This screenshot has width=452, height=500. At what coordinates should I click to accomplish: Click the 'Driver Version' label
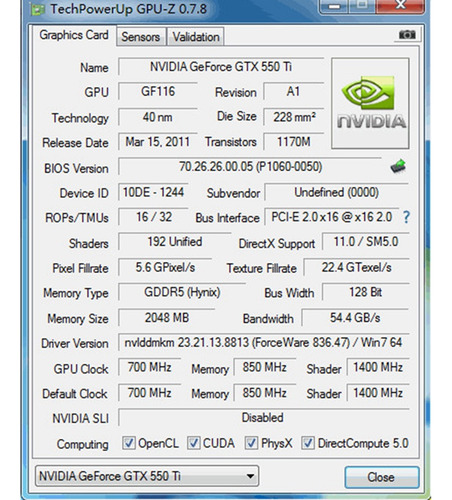click(75, 343)
